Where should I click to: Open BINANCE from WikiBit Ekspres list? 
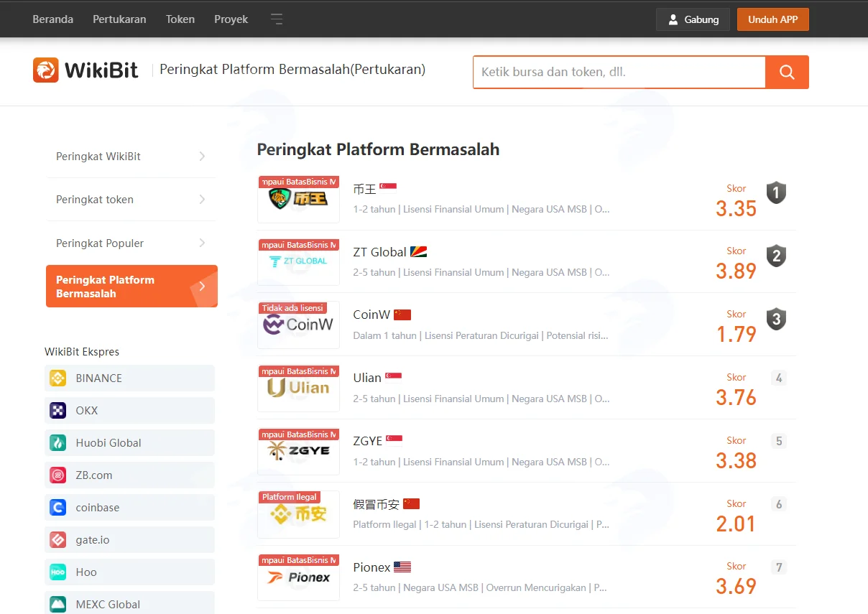pos(129,378)
